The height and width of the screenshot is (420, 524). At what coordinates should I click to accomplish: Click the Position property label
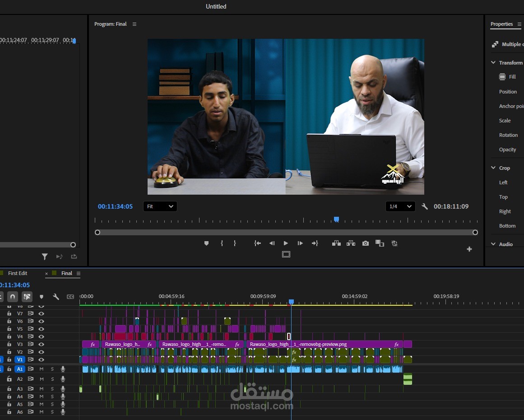[508, 92]
